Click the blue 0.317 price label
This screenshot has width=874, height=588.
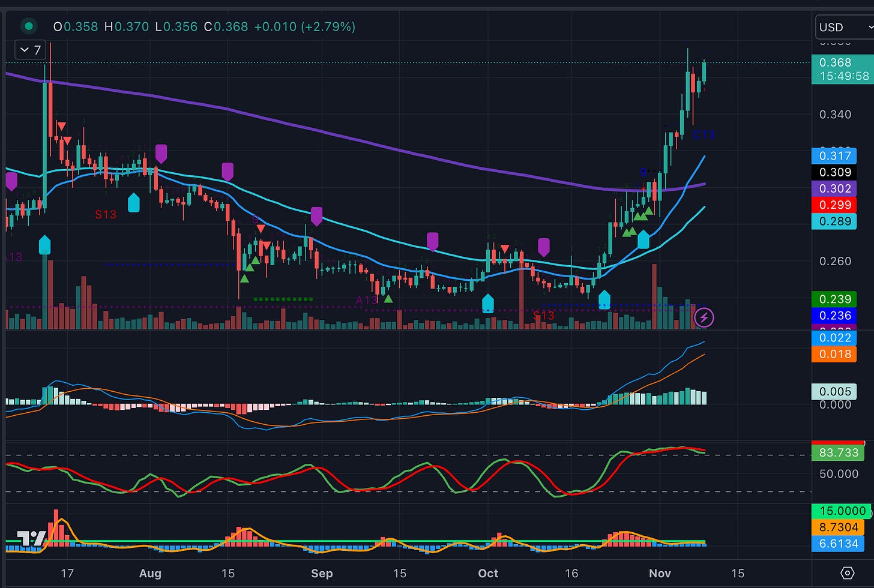[x=834, y=156]
